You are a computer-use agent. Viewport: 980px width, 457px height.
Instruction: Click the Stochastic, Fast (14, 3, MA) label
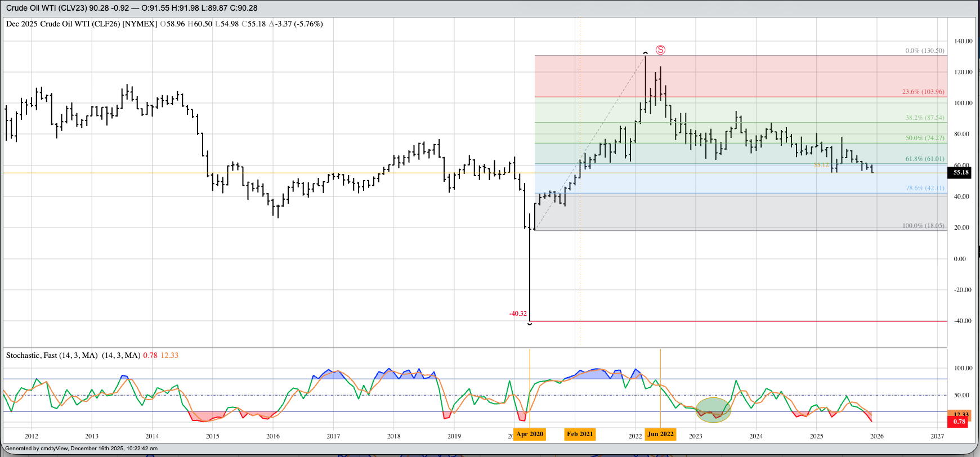tap(52, 355)
